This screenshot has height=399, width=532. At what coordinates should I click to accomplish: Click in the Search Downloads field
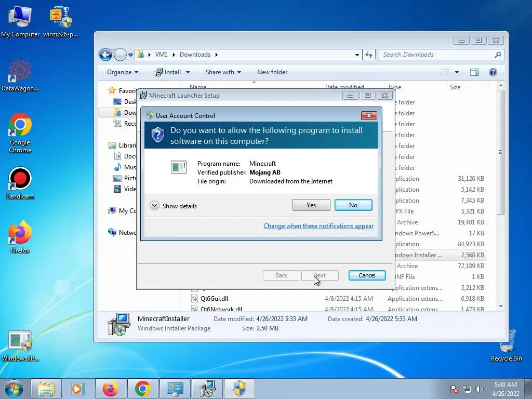pyautogui.click(x=441, y=55)
